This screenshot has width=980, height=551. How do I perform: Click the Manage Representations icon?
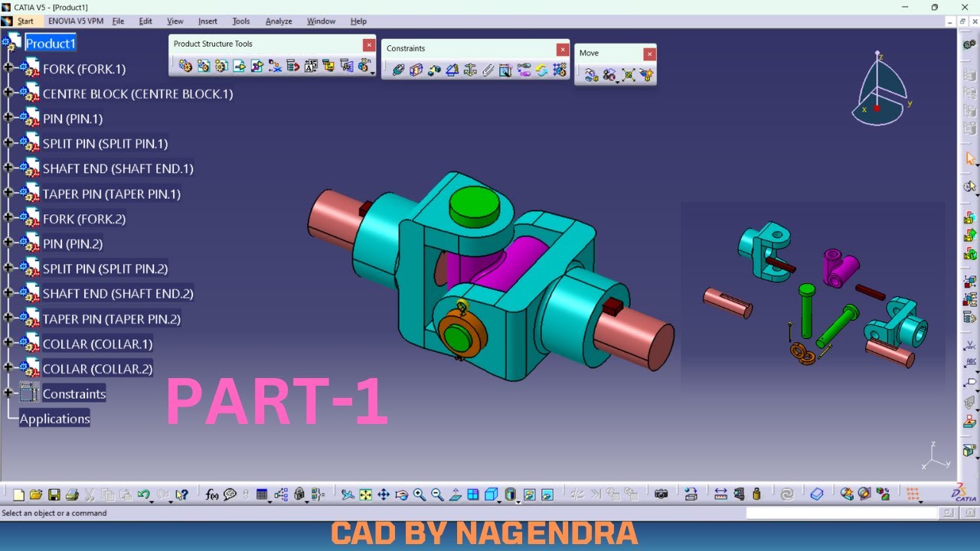346,67
